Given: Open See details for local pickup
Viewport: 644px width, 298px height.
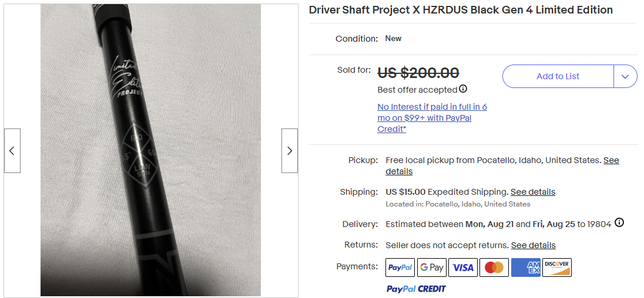Looking at the screenshot, I should (611, 160).
